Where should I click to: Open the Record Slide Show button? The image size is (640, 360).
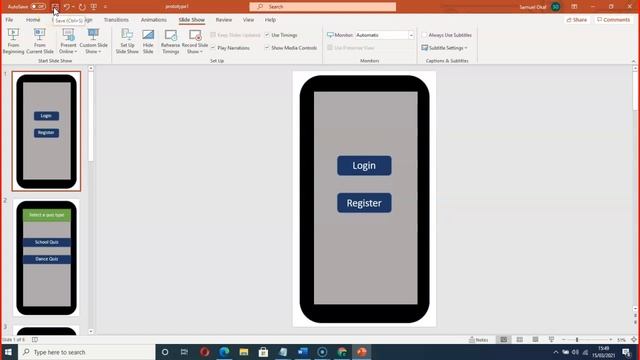click(195, 41)
